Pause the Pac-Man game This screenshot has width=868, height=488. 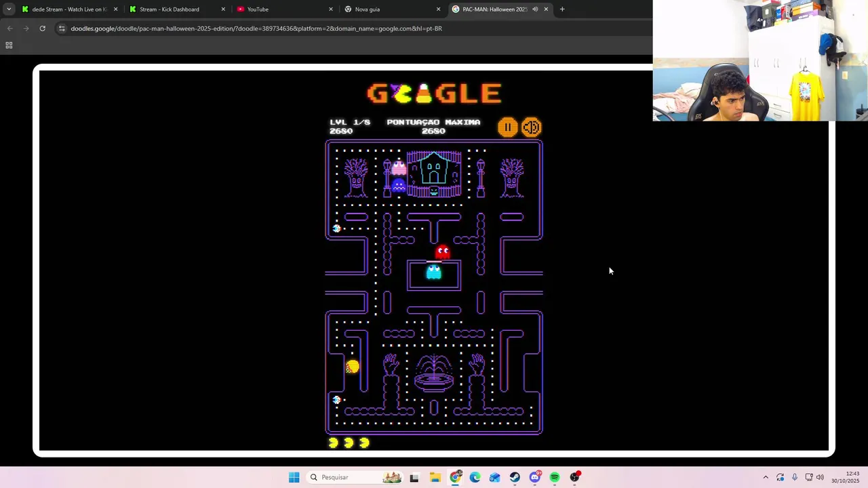point(507,127)
